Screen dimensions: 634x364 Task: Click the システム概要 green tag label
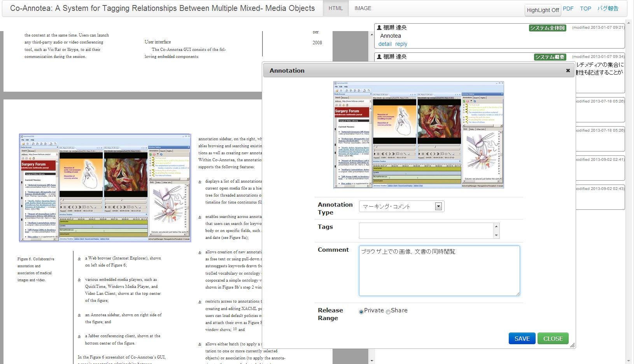(x=550, y=57)
